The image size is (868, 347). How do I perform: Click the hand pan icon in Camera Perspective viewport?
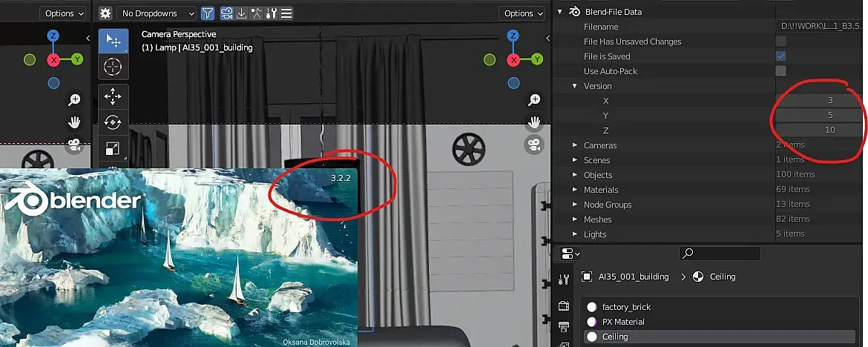click(533, 122)
